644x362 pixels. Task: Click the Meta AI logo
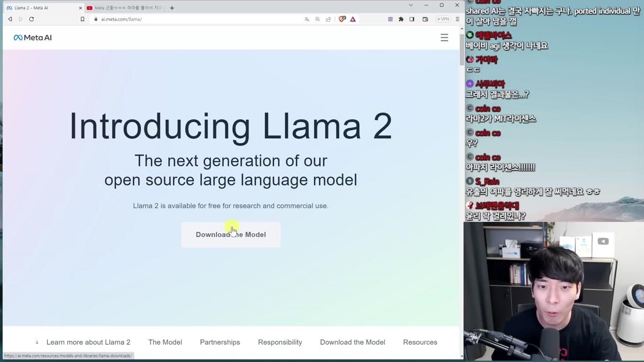(x=33, y=37)
